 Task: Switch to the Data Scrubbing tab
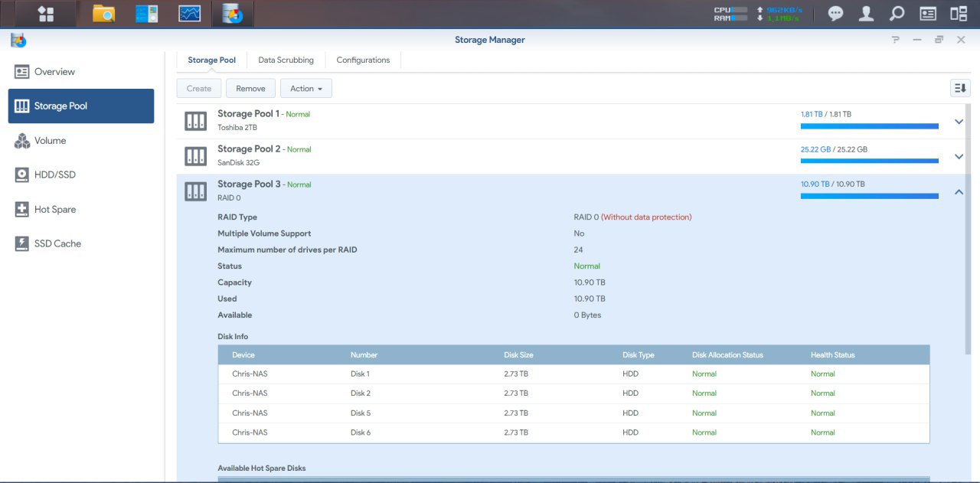(x=286, y=60)
